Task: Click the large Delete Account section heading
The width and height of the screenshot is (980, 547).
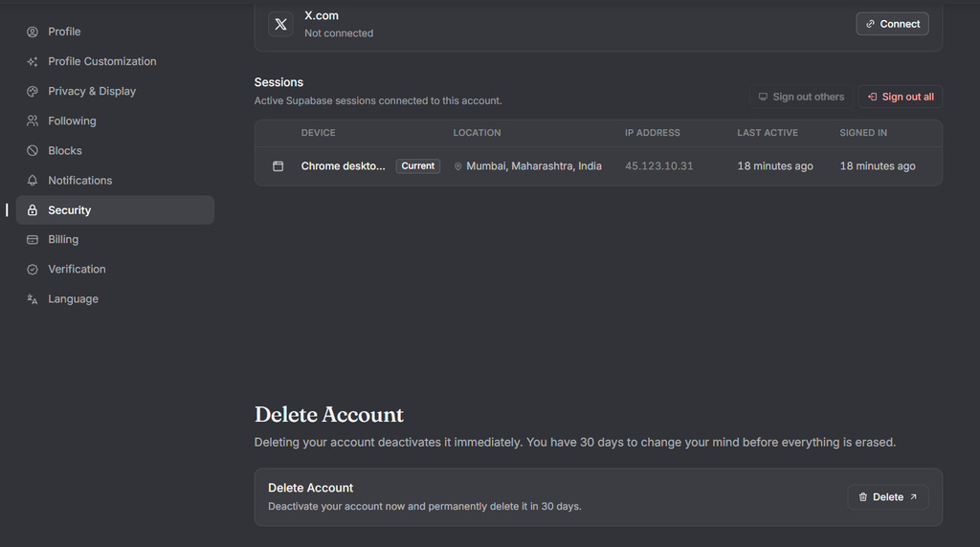Action: [x=329, y=415]
